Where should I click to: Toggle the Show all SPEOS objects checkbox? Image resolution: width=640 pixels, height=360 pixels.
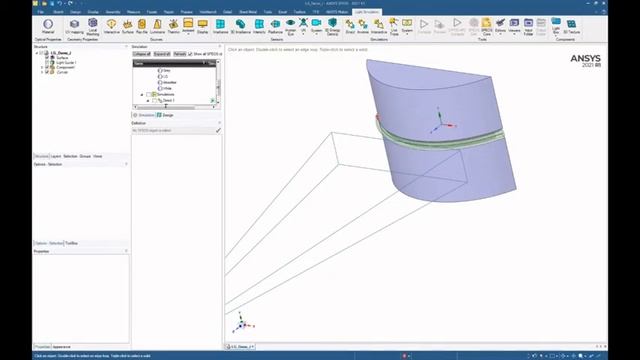click(x=190, y=54)
